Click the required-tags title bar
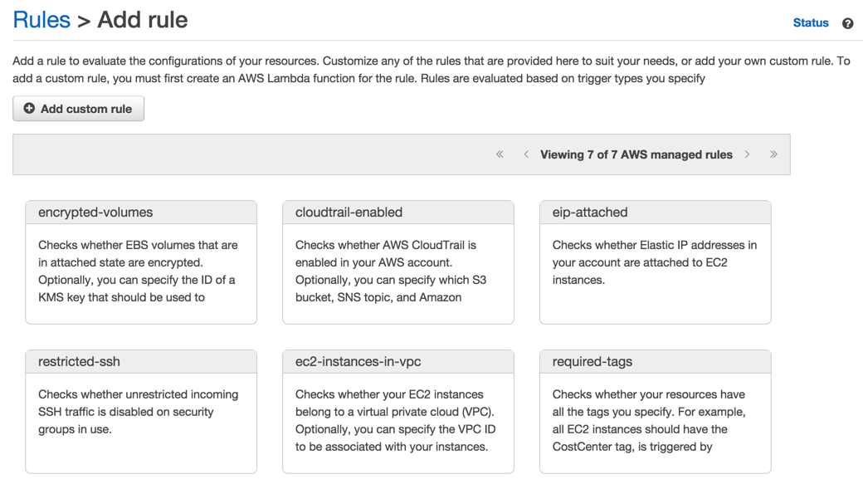The height and width of the screenshot is (489, 868). click(656, 362)
